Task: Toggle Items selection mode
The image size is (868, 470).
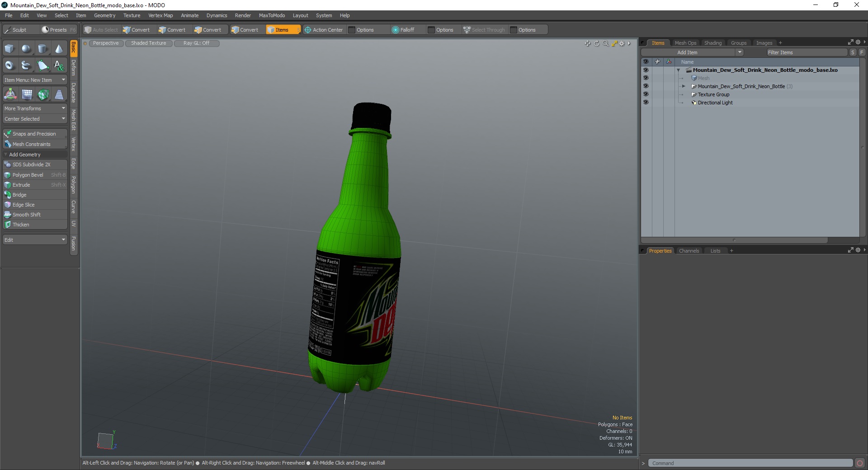Action: 283,30
